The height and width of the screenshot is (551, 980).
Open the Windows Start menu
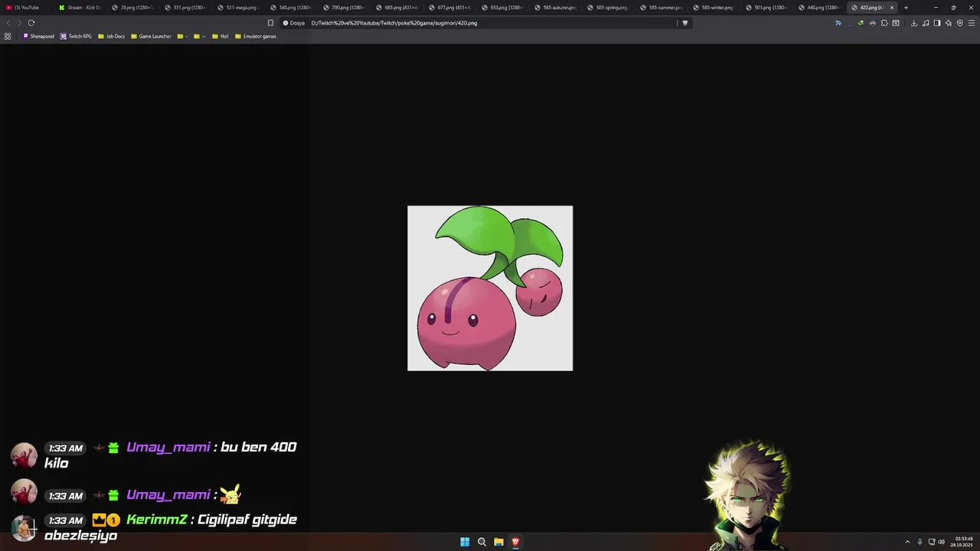point(465,542)
